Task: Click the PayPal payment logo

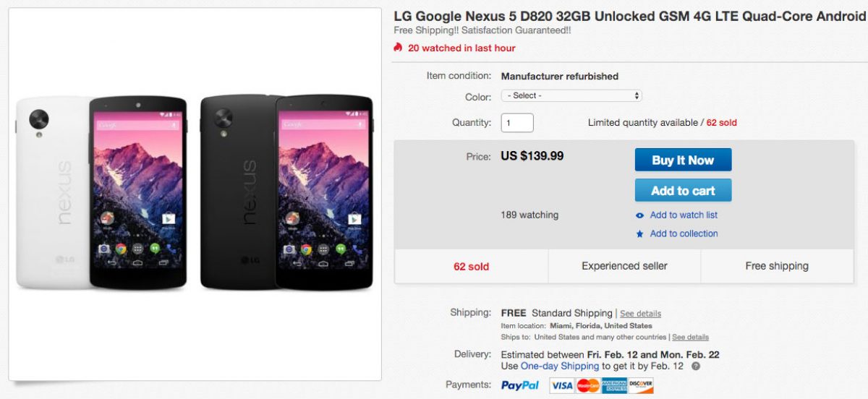Action: click(x=520, y=385)
